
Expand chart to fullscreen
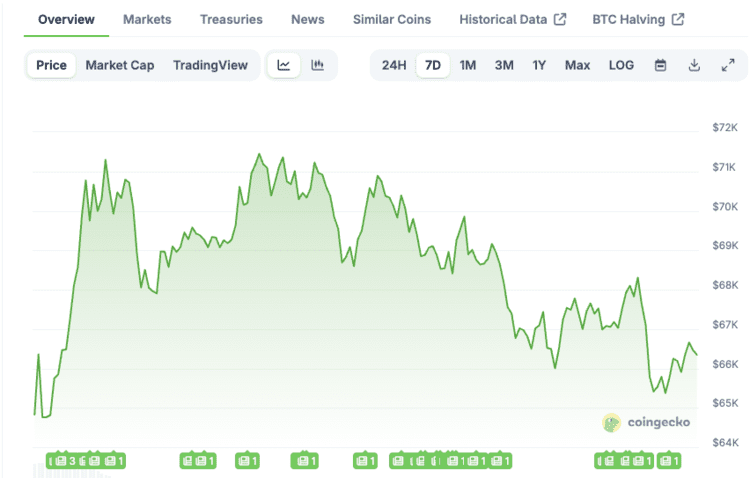(727, 65)
